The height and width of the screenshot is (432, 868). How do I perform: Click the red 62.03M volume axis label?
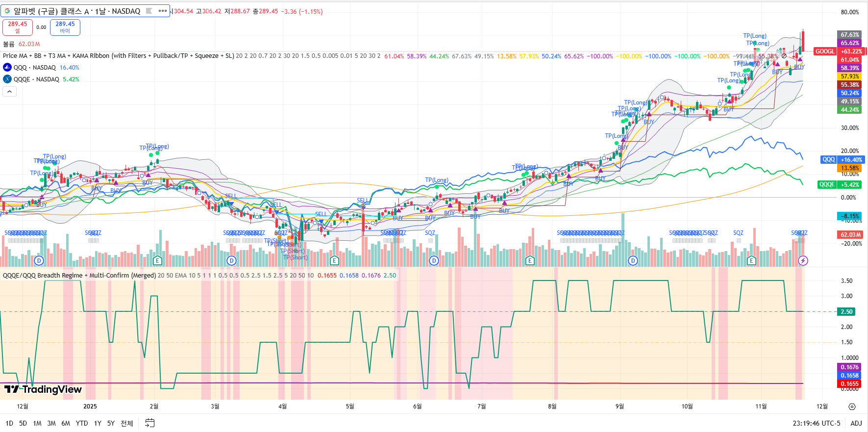pos(850,234)
